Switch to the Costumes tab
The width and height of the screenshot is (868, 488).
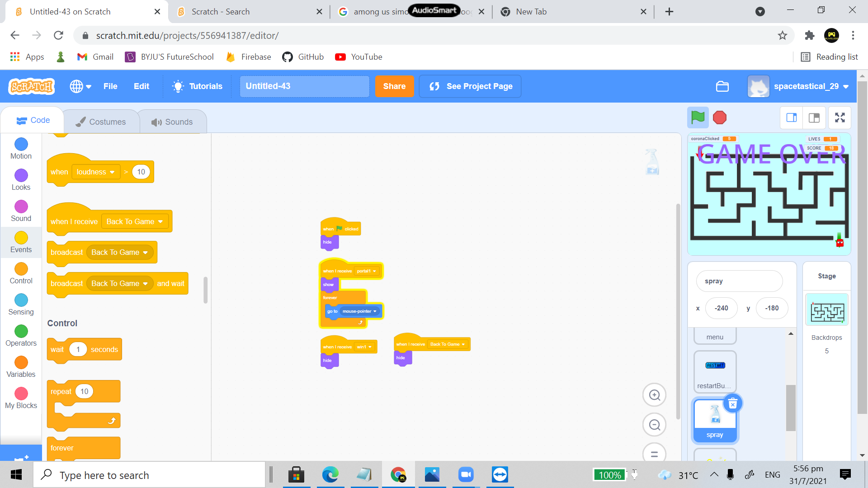click(x=101, y=122)
